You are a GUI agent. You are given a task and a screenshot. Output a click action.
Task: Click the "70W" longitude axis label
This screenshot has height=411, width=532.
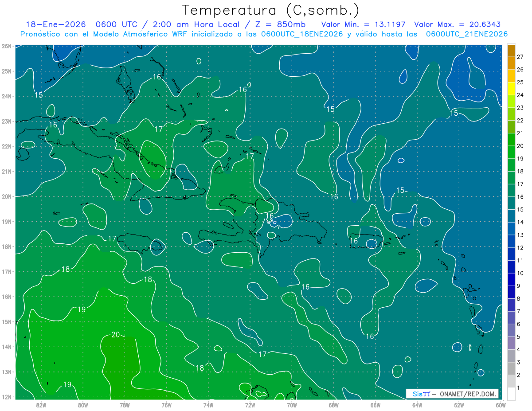click(x=292, y=405)
